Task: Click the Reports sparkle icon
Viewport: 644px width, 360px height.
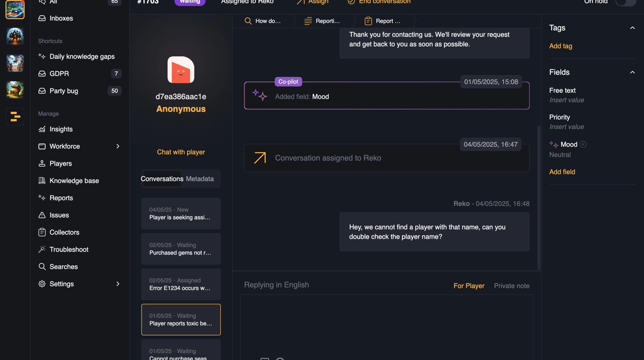Action: [42, 198]
